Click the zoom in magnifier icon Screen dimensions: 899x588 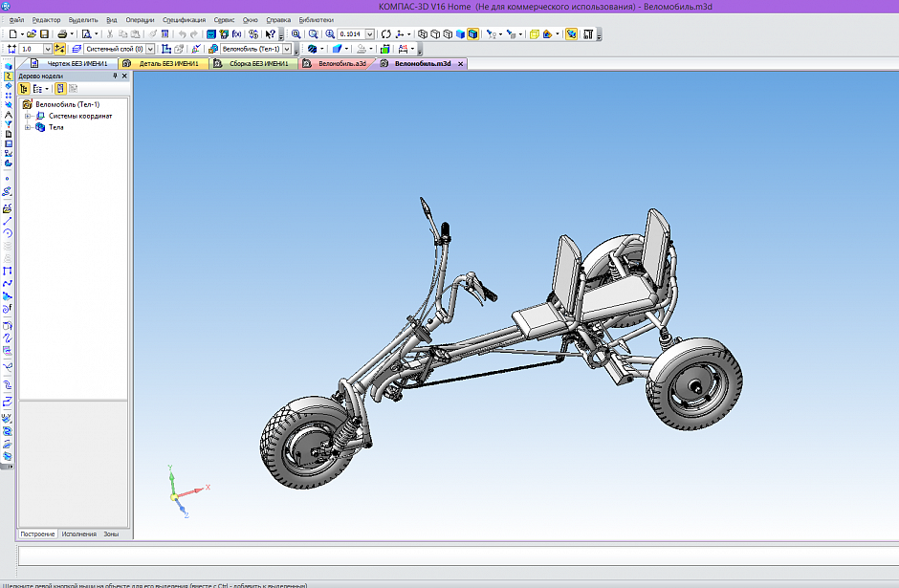click(330, 34)
